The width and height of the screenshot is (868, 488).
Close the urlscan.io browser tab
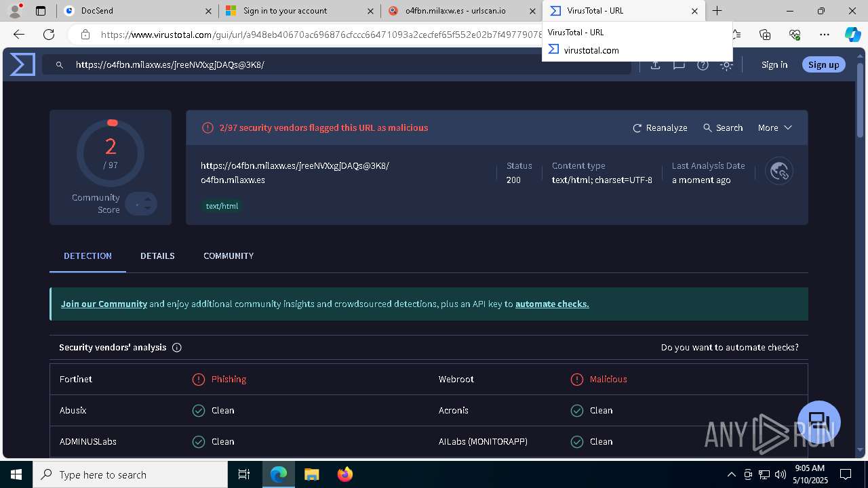(531, 11)
